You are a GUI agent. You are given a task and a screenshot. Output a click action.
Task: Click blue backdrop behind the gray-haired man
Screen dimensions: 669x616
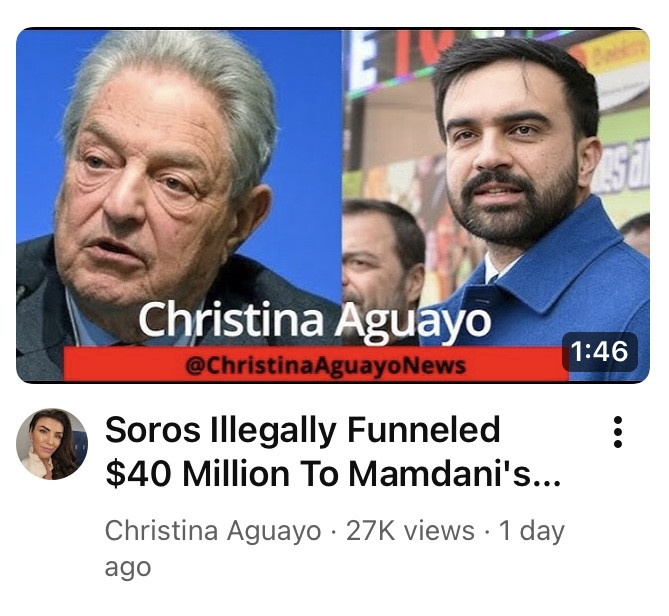[307, 128]
